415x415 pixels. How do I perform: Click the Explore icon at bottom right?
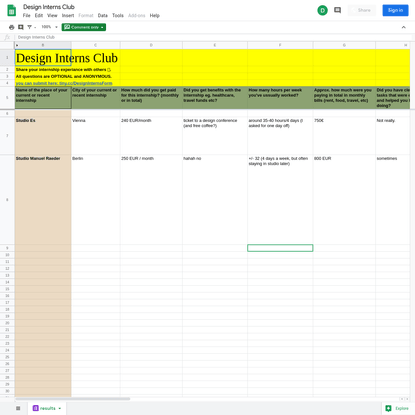(x=388, y=408)
